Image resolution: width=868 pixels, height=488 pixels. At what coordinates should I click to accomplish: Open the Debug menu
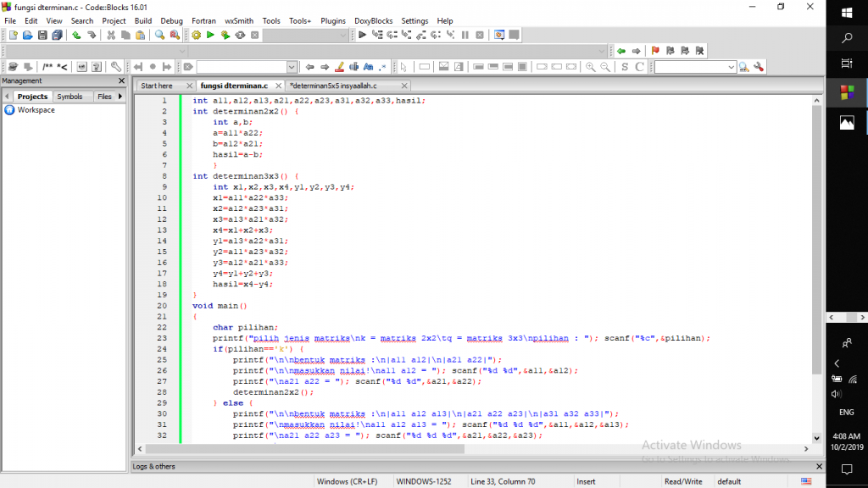pyautogui.click(x=171, y=20)
